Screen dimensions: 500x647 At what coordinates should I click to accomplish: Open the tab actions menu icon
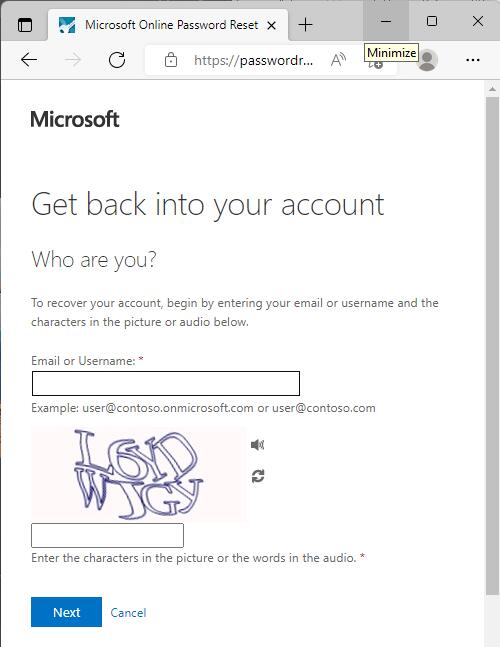tap(25, 25)
